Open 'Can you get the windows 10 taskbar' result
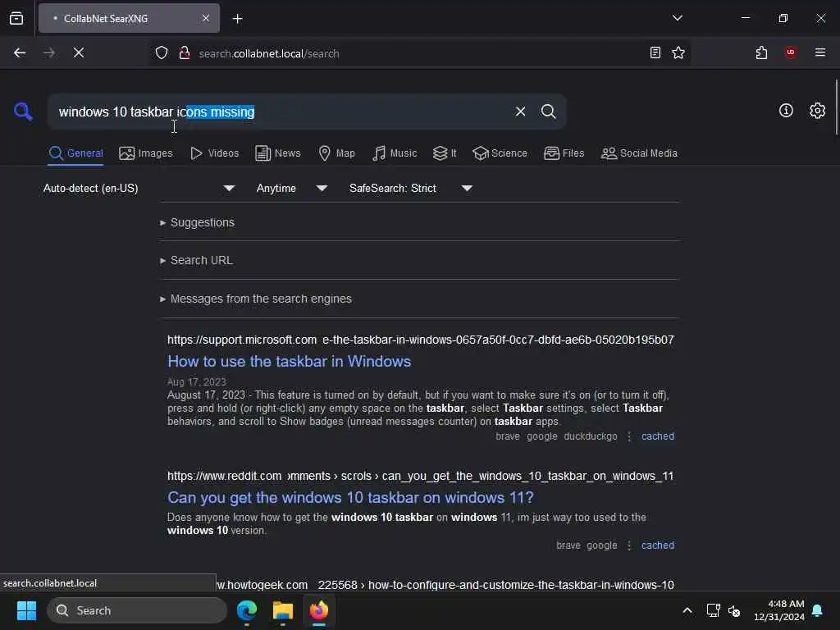This screenshot has width=840, height=630. 350,498
